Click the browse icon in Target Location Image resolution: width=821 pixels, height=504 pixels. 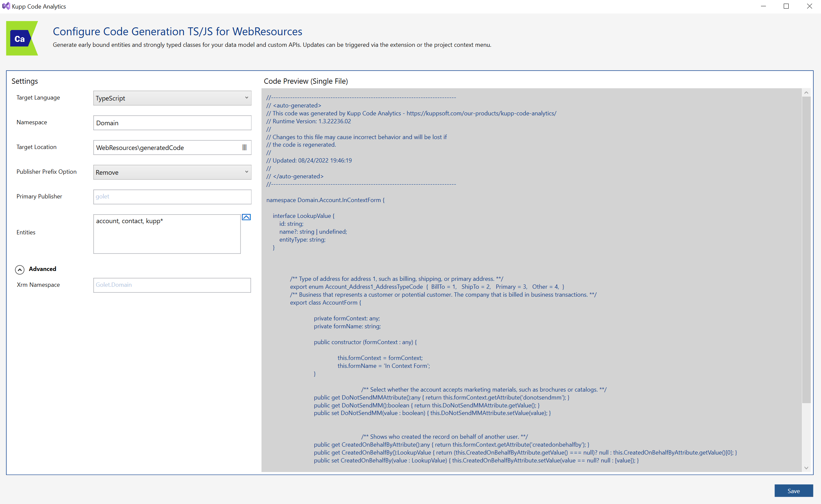244,147
